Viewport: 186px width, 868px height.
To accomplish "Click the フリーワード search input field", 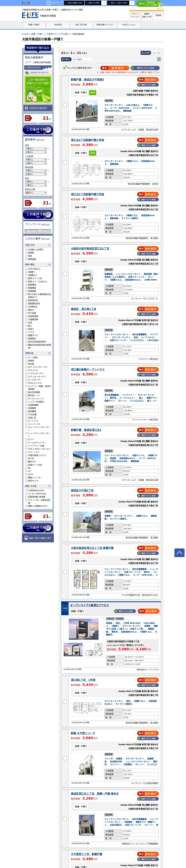I will click(38, 231).
